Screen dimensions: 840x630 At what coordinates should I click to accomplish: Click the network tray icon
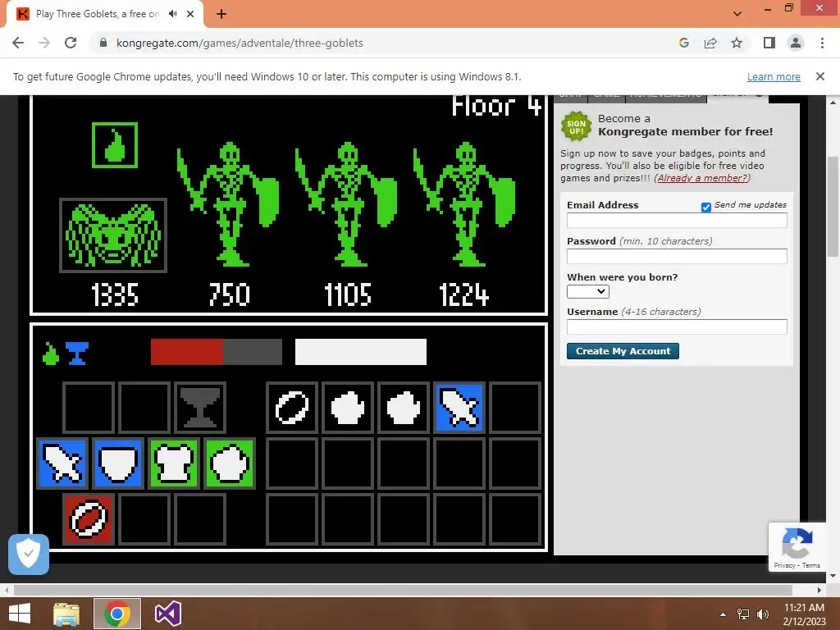point(743,614)
